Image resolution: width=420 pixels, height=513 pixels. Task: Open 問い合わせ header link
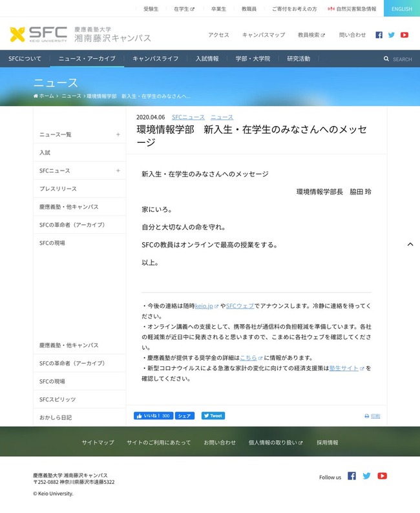(352, 35)
